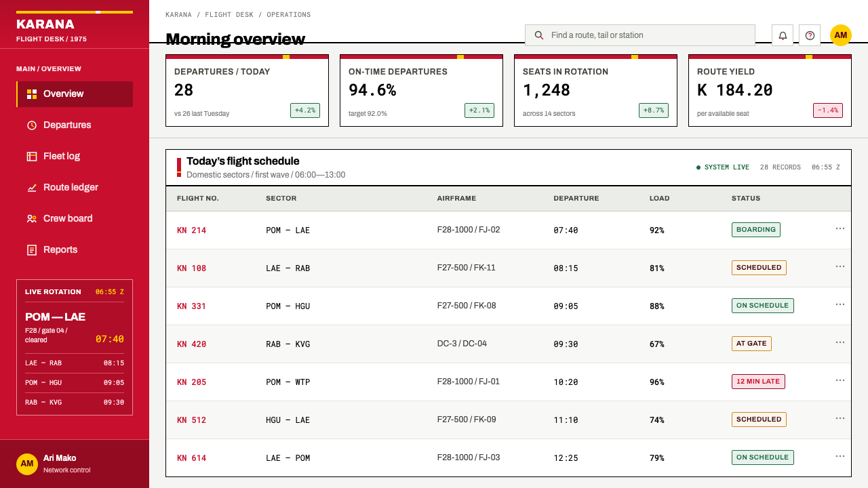Click the Reports document icon
This screenshot has width=868, height=488.
pyautogui.click(x=32, y=250)
